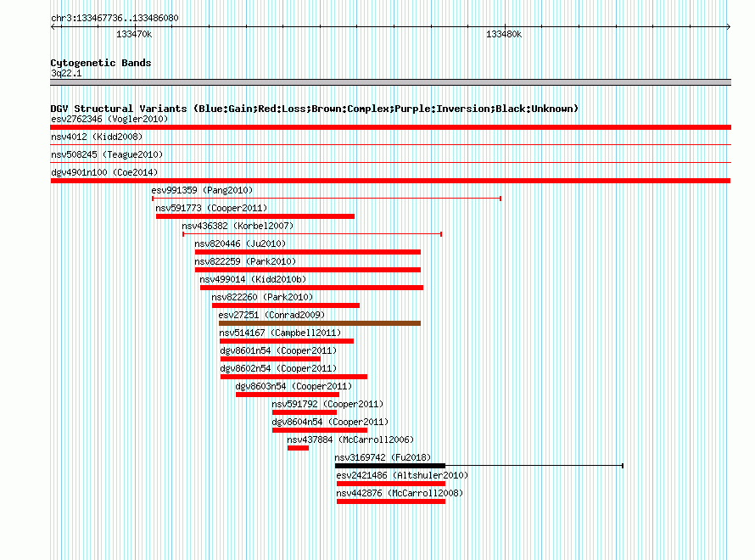This screenshot has width=755, height=560.
Task: Click the chr3:133467736..133486080 coordinates text
Action: (115, 18)
